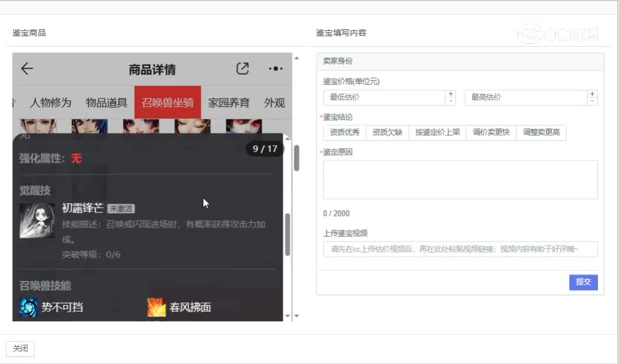Click the 关闭 close button at bottom left
The height and width of the screenshot is (364, 619).
point(20,349)
